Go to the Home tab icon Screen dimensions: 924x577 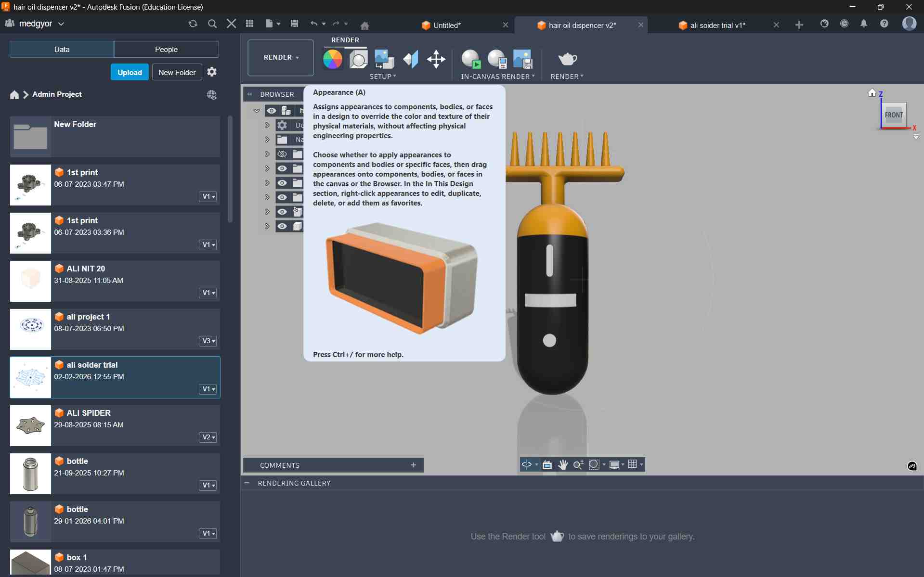click(x=365, y=26)
